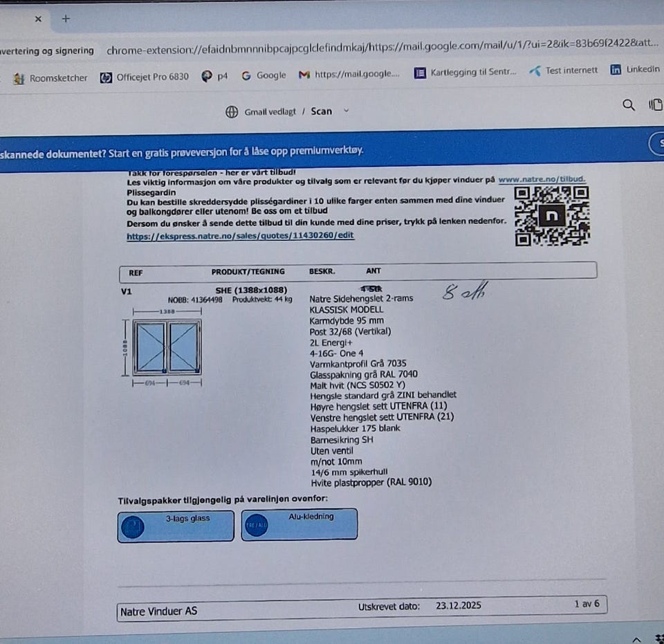Open the www.natre.no/tilbud link
Image resolution: width=664 pixels, height=644 pixels.
point(542,179)
